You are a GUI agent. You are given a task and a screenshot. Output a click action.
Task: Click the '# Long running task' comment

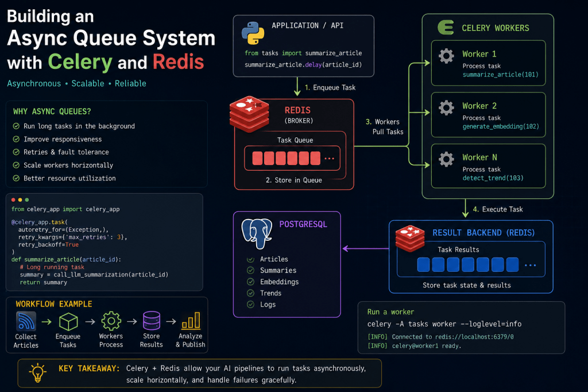52,267
